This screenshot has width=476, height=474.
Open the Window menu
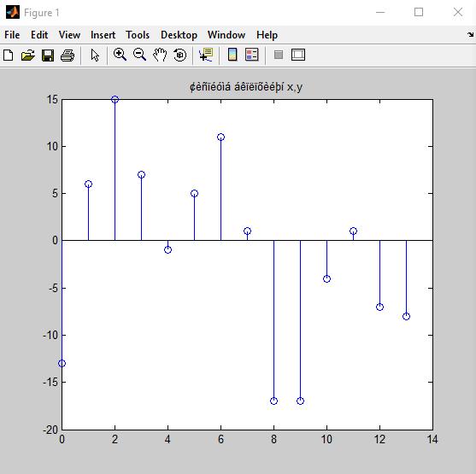point(226,35)
